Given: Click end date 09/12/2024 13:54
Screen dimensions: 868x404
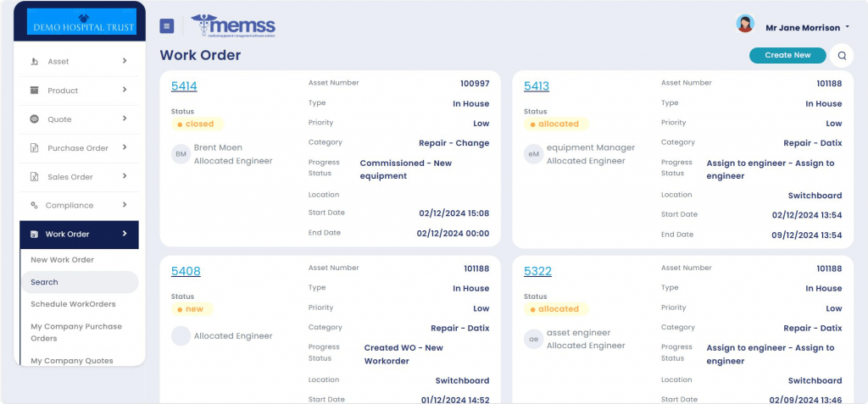Looking at the screenshot, I should (807, 235).
